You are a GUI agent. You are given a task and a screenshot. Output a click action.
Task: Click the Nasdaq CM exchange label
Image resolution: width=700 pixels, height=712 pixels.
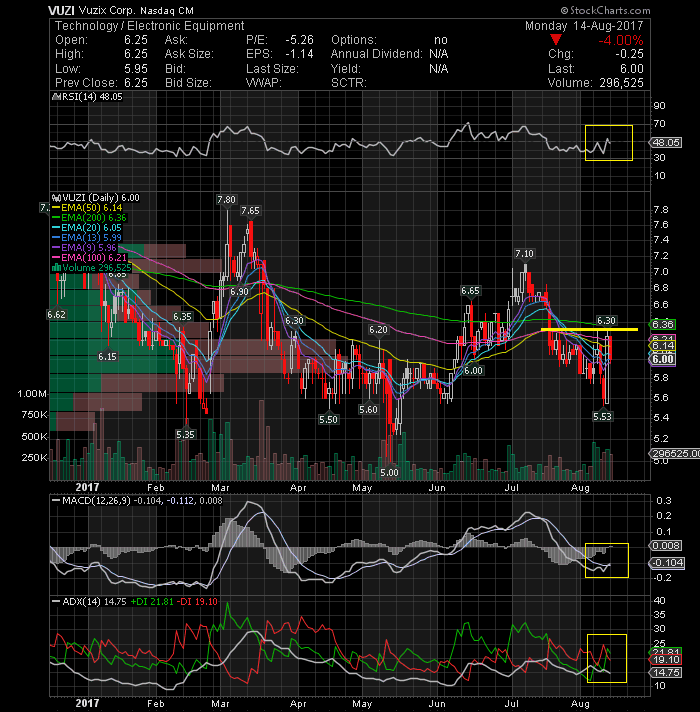[167, 10]
